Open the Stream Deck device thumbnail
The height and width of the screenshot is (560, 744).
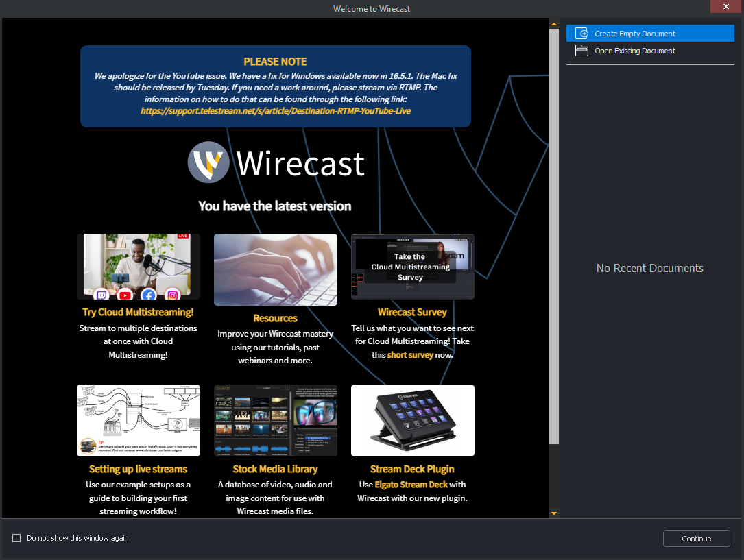413,421
